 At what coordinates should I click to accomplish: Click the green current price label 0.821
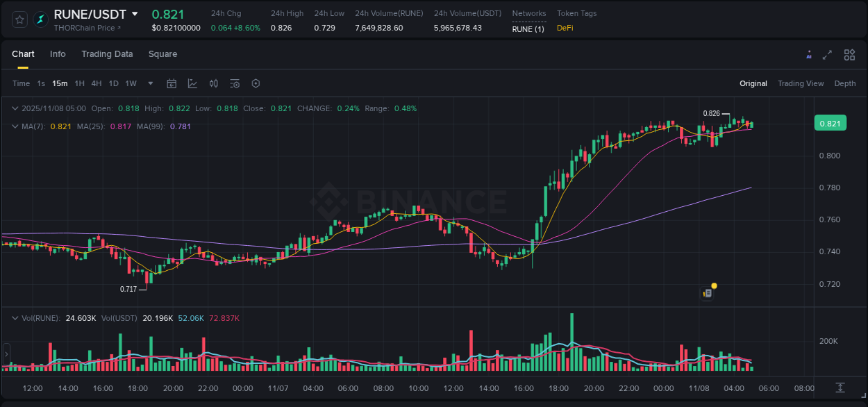click(x=831, y=123)
